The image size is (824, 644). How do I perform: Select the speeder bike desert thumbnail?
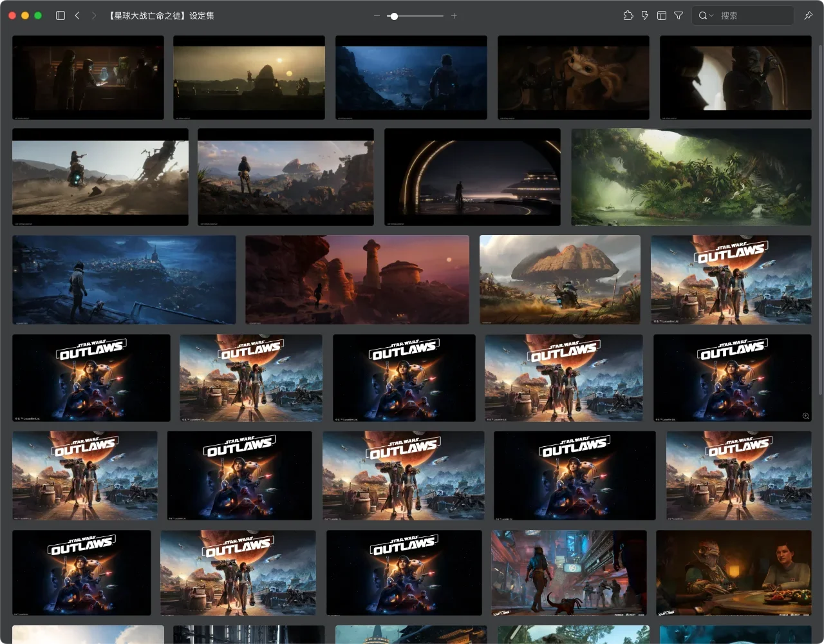100,177
